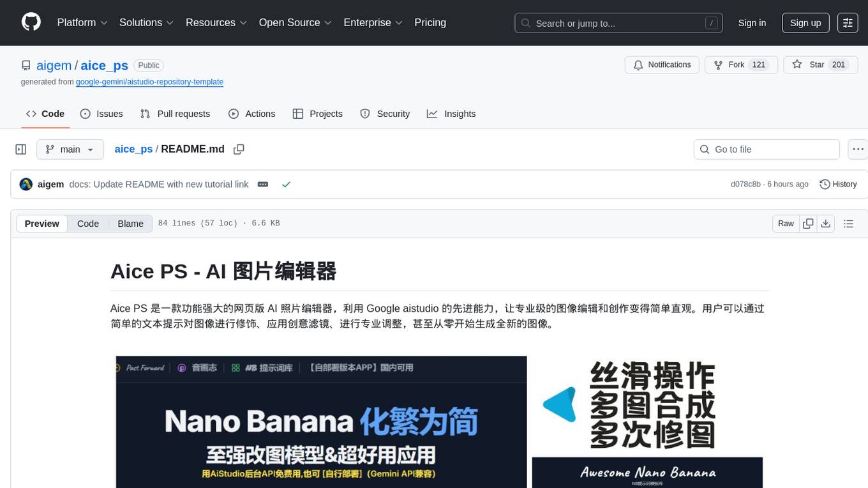Viewport: 868px width, 488px height.
Task: Switch to the Security tab
Action: [x=385, y=114]
